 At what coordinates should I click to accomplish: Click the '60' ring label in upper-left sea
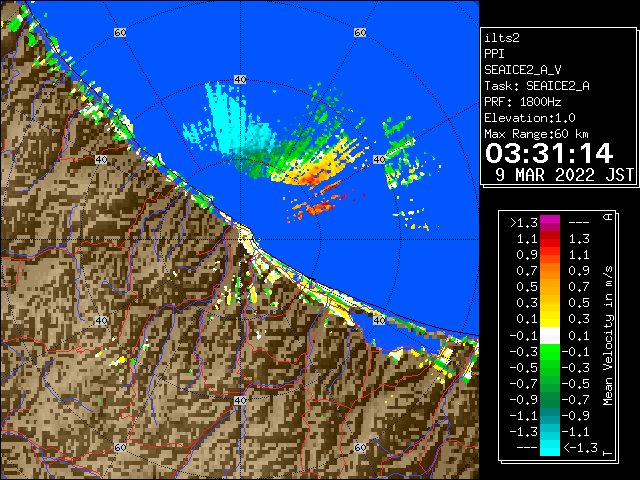(120, 33)
